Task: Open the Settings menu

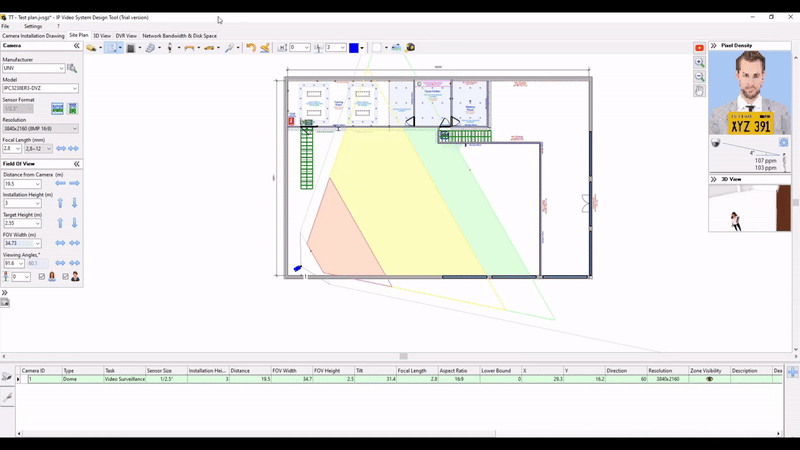Action: pos(33,26)
